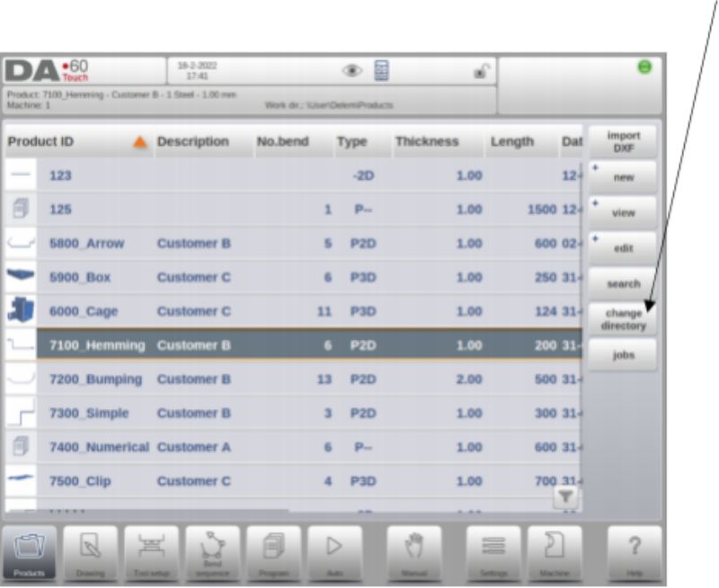
Task: Sort by Length column header
Action: (522, 142)
